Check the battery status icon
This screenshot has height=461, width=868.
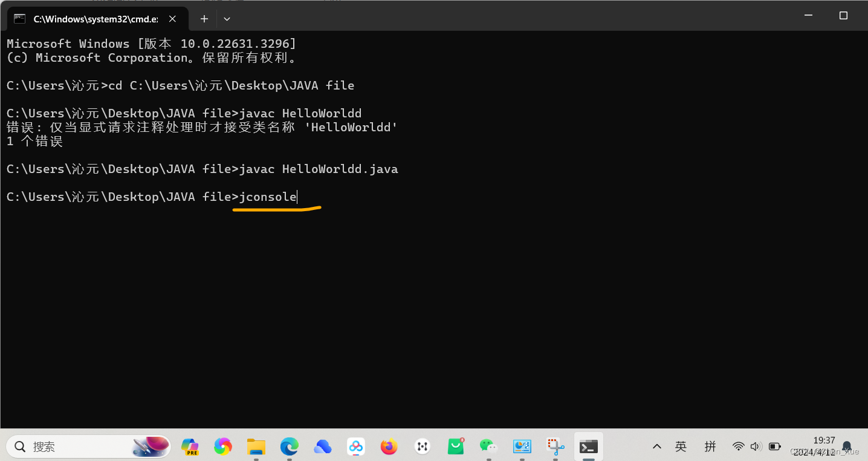tap(775, 446)
